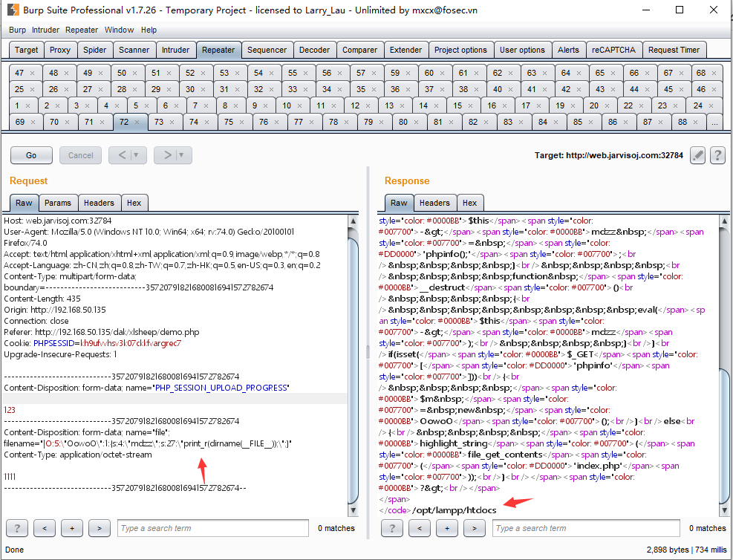The image size is (733, 560).
Task: Open the response Hex tab
Action: pos(470,203)
